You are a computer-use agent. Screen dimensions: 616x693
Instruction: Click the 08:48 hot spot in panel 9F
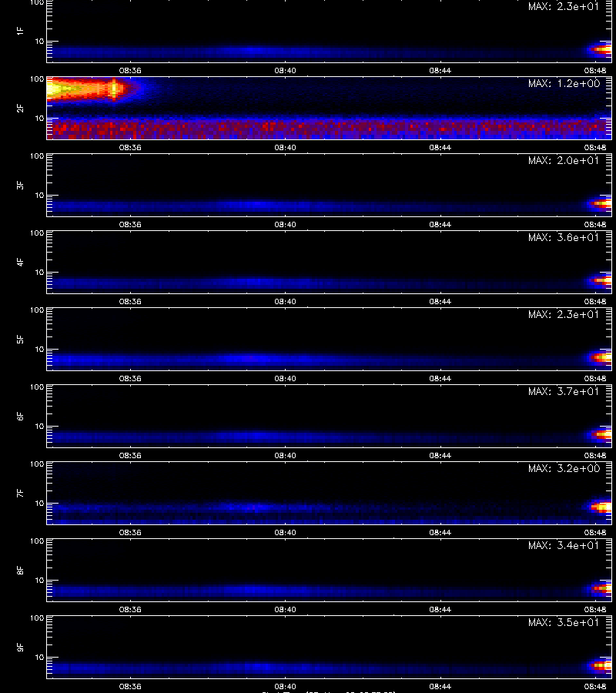click(601, 665)
